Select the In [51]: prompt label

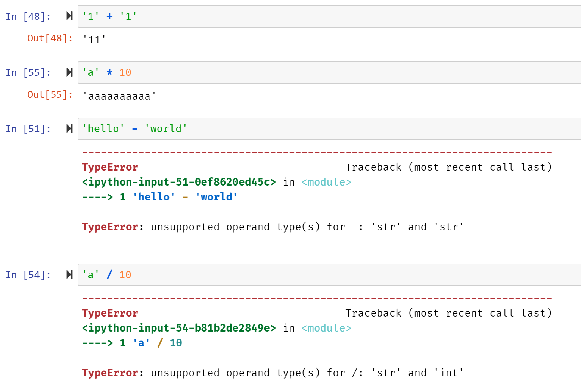click(x=28, y=129)
